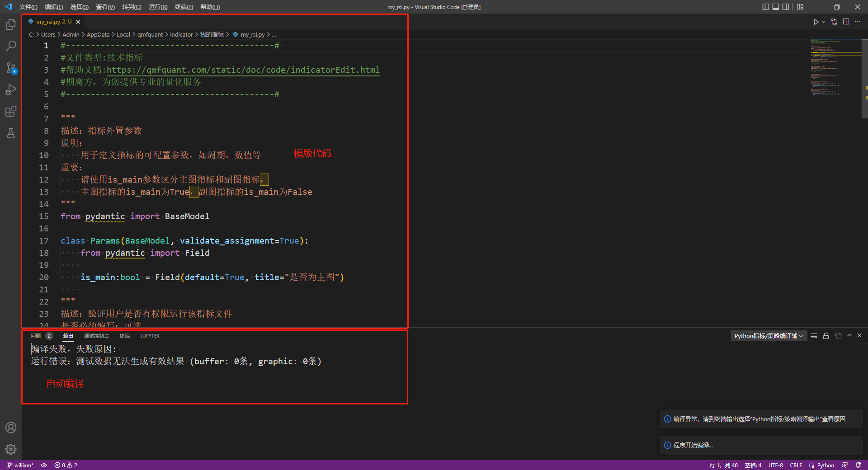Viewport: 868px width, 470px height.
Task: Open the 转到 menu
Action: [132, 7]
